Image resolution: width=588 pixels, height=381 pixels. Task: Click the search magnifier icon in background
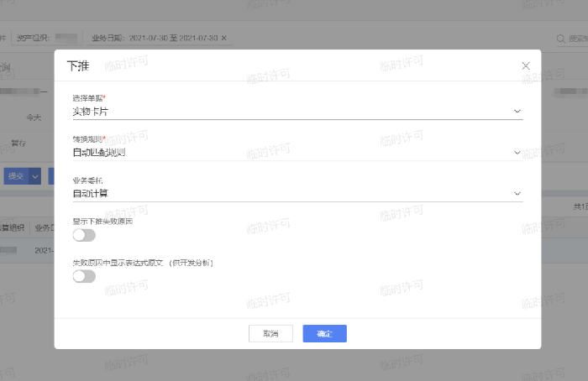(560, 39)
